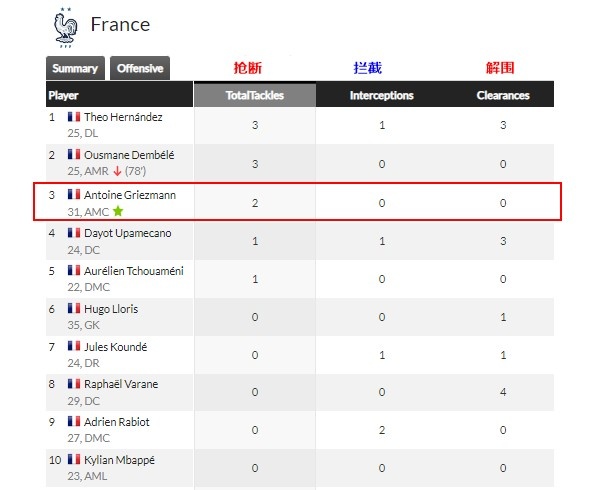Sort by the Interceptions column header
The height and width of the screenshot is (490, 600).
pos(382,95)
